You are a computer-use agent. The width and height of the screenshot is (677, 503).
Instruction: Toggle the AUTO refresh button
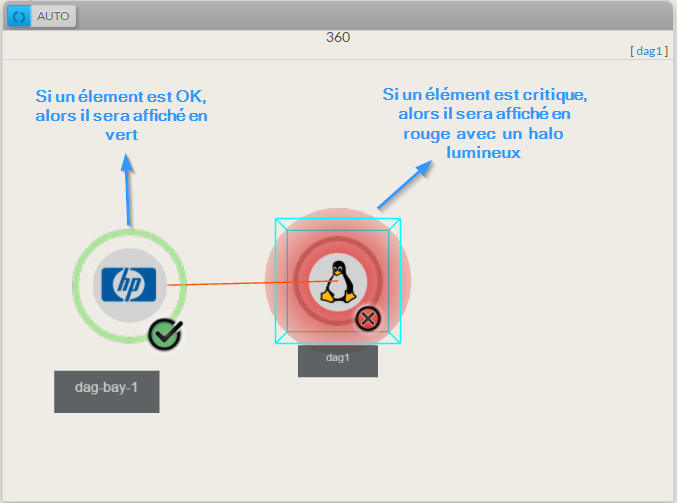[x=53, y=16]
